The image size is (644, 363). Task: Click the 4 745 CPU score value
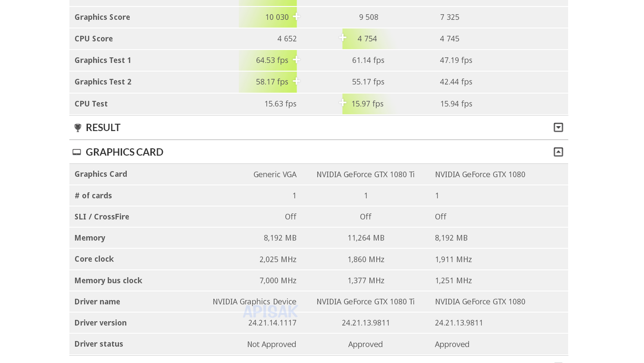[x=450, y=39]
